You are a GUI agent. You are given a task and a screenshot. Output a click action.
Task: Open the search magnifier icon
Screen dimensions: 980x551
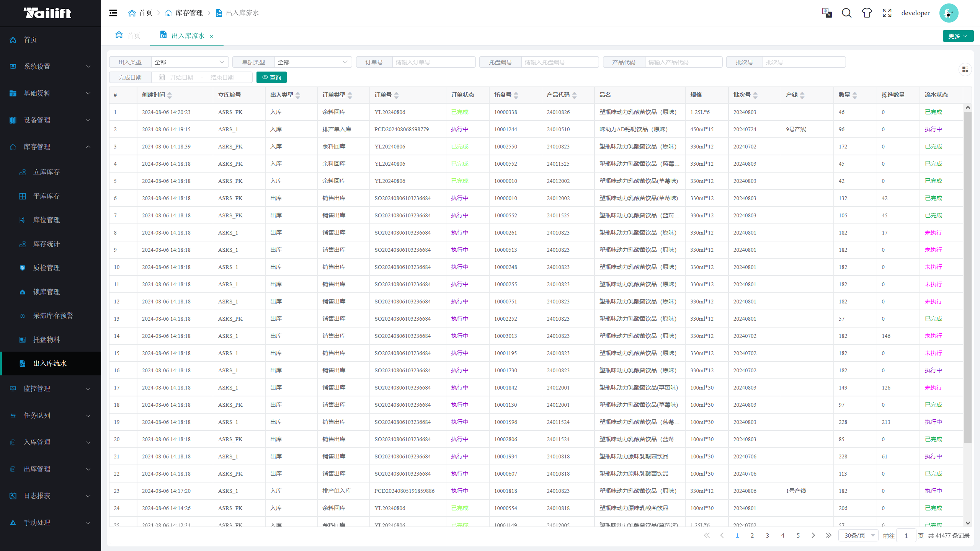(x=846, y=13)
